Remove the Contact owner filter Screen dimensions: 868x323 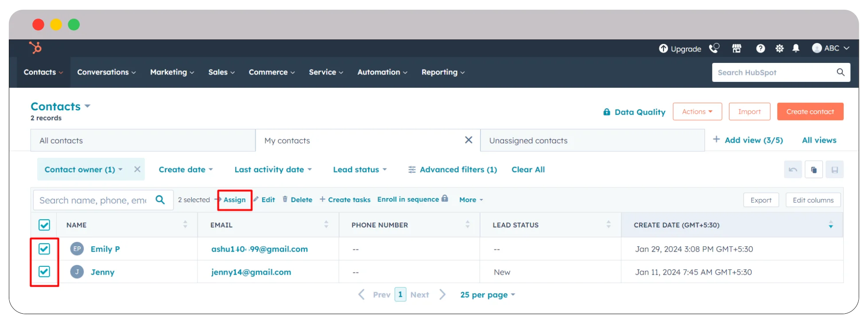coord(137,169)
